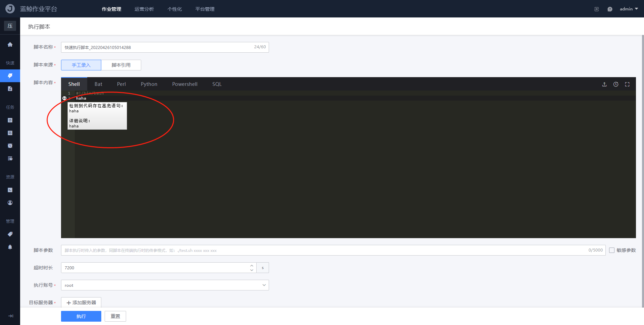The height and width of the screenshot is (325, 644).
Task: Toggle fullscreen mode for the script editor
Action: coord(627,85)
